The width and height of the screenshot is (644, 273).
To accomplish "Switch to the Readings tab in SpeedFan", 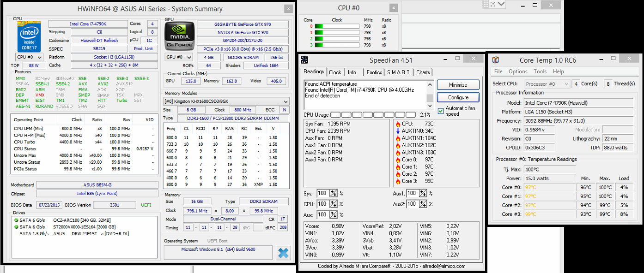I will [314, 71].
